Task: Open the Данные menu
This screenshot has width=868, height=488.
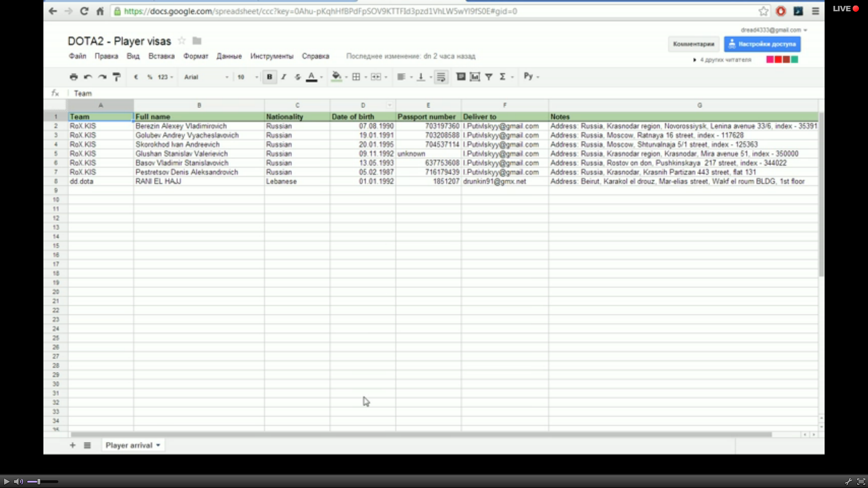Action: (x=229, y=56)
